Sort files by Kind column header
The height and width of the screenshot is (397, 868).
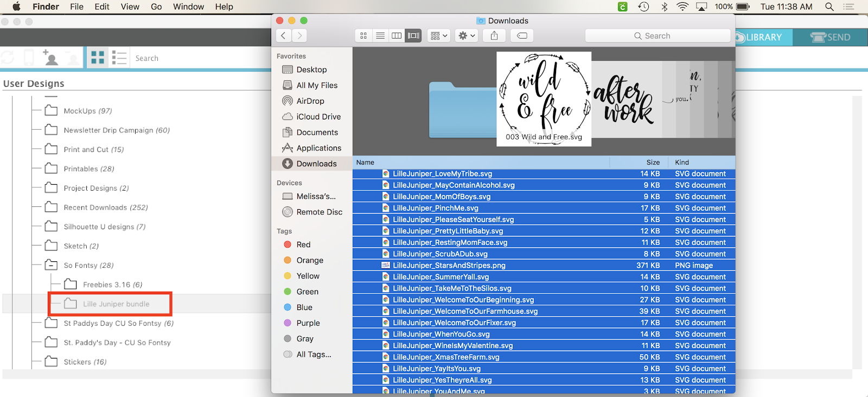[x=703, y=162]
